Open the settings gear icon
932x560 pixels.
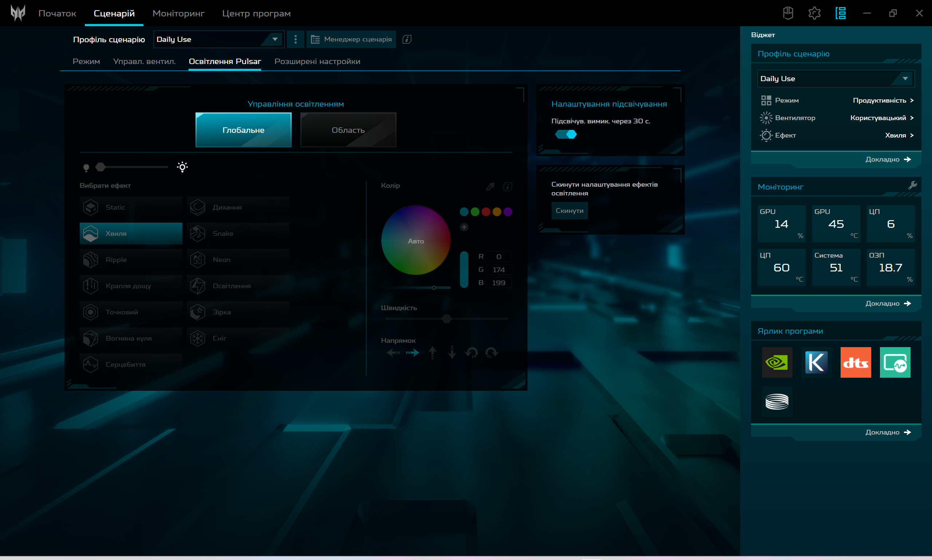tap(814, 13)
